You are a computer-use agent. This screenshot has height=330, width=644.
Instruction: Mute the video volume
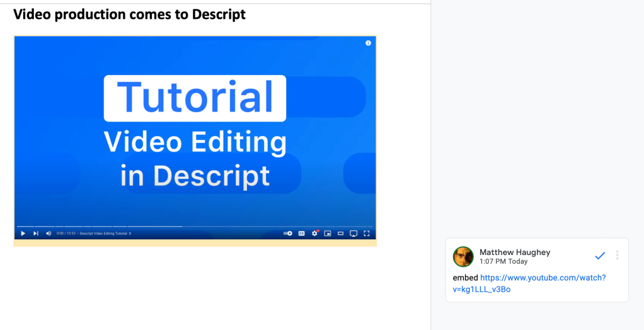pos(49,233)
